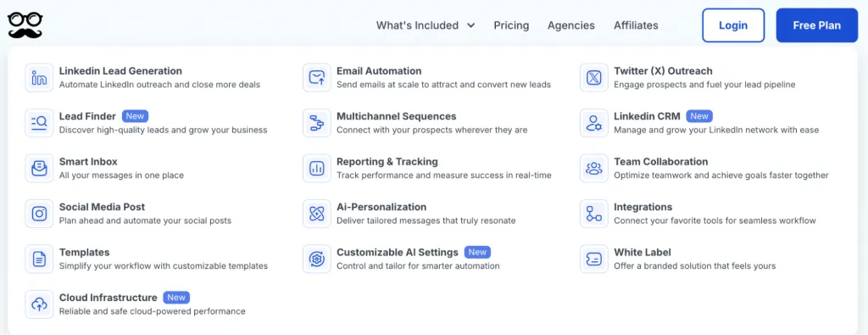
Task: Click the New badge beside Linkedin CRM
Action: 699,116
